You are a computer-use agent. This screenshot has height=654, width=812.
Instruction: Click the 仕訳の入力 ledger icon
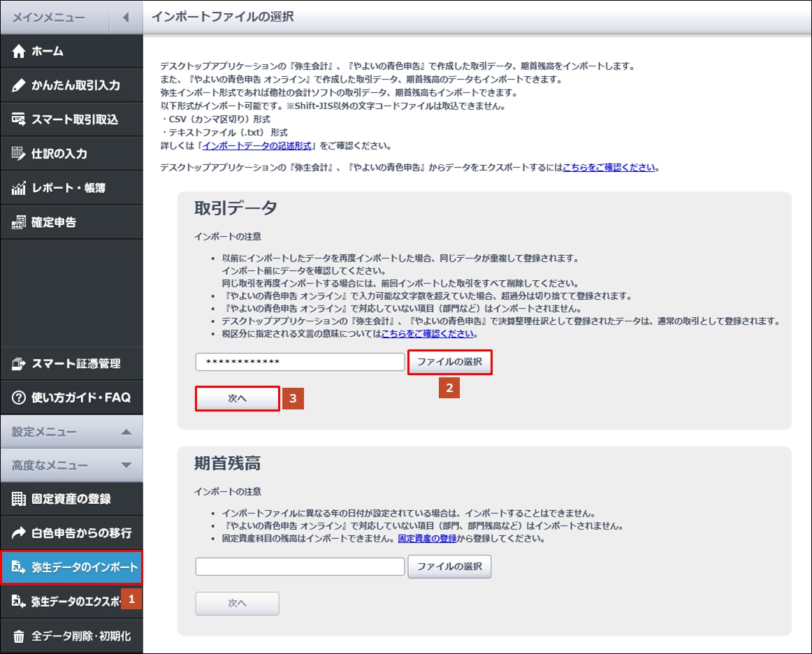pyautogui.click(x=19, y=153)
